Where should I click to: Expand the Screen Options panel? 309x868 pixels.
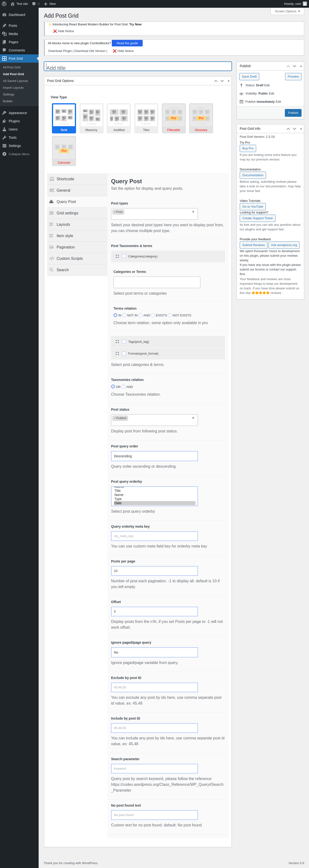coord(287,11)
